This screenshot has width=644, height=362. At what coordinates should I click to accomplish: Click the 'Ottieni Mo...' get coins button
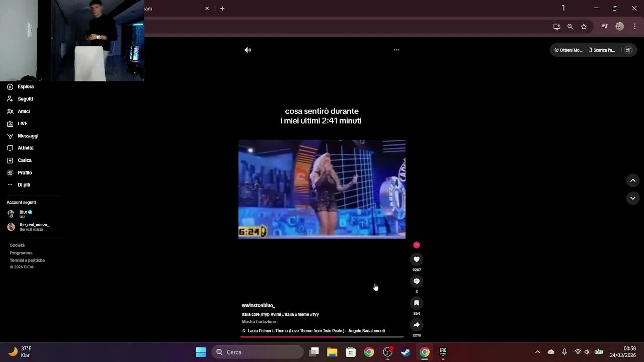point(569,50)
